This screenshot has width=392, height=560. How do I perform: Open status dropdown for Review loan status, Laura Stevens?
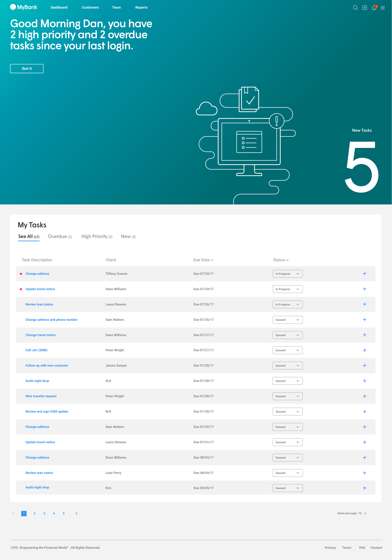[287, 304]
